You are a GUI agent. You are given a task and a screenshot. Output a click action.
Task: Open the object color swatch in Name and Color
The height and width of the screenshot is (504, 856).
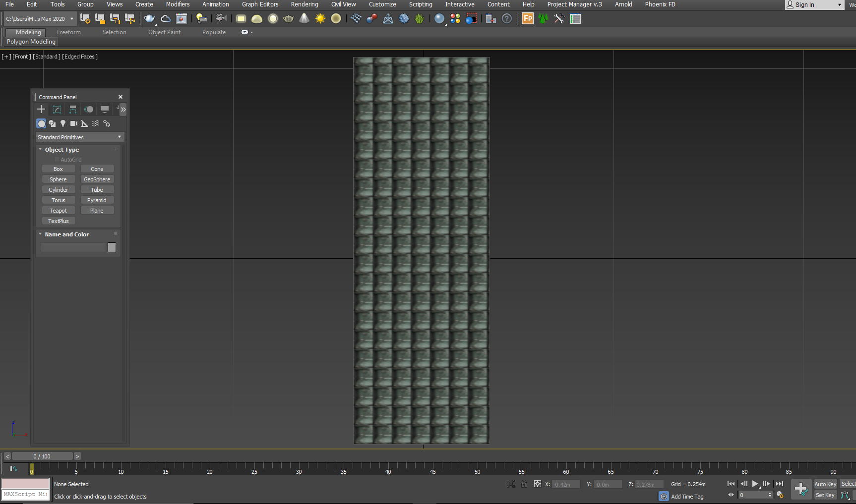point(112,247)
